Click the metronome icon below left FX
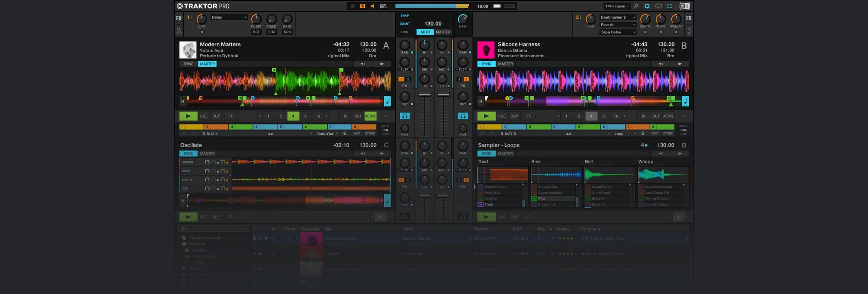This screenshot has height=294, width=868. click(179, 31)
